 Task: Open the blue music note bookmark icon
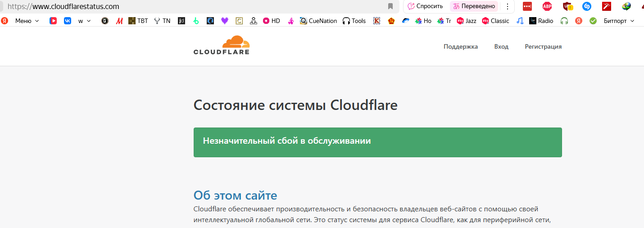520,21
